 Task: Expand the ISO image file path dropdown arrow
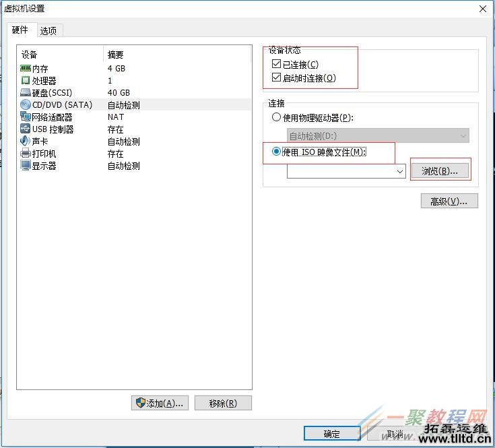click(x=399, y=171)
